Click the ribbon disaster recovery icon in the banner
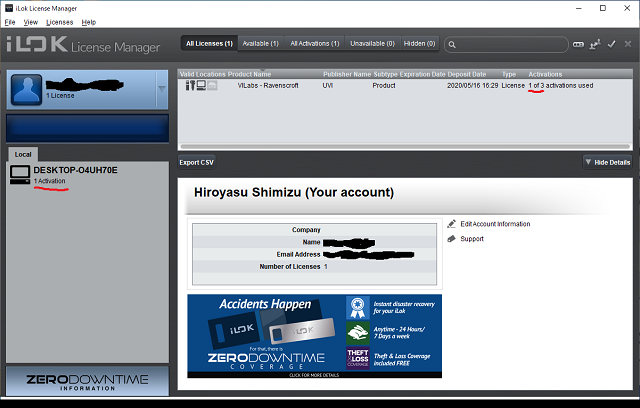Screen dimensions: 640x408 (x=358, y=307)
